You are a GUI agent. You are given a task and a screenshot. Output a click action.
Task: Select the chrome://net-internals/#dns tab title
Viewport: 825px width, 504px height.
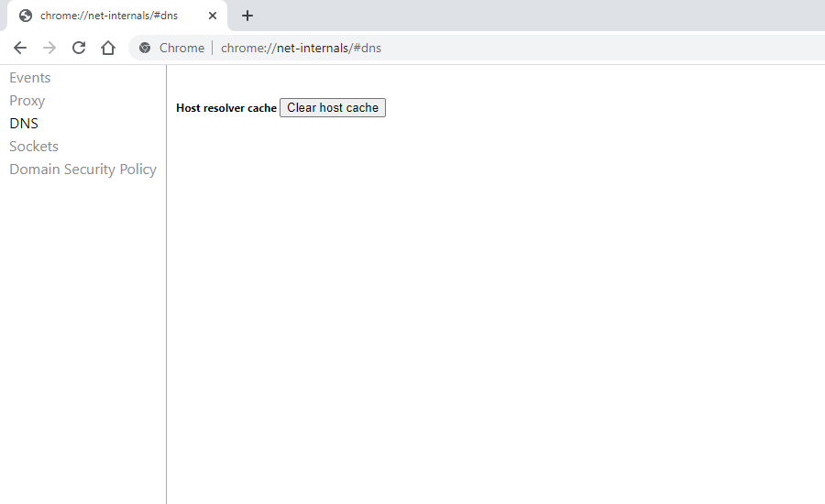[x=108, y=16]
